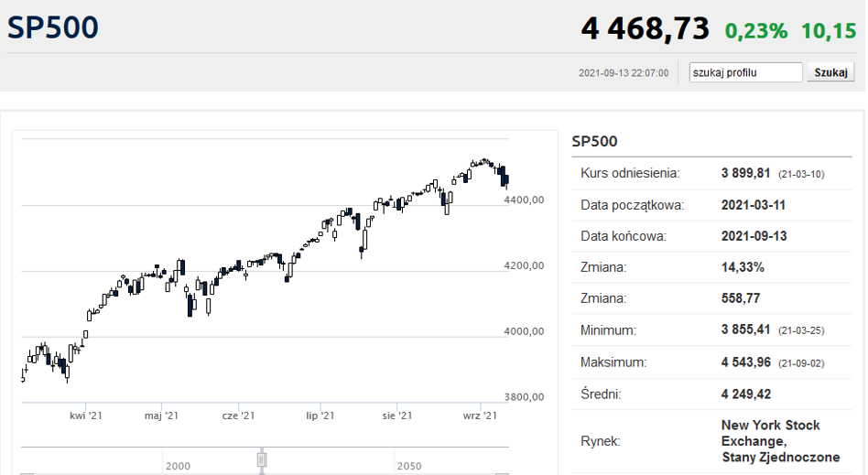The width and height of the screenshot is (868, 475).
Task: Click the 2050 mark on navigator
Action: (x=409, y=466)
